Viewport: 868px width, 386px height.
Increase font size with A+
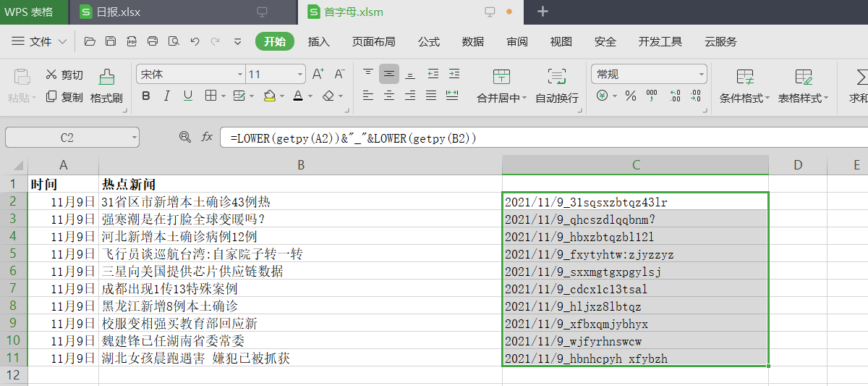(318, 74)
